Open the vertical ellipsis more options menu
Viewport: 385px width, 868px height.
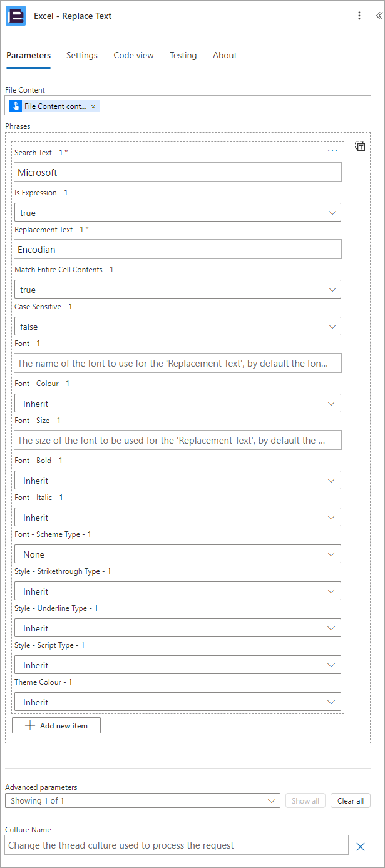[x=359, y=16]
